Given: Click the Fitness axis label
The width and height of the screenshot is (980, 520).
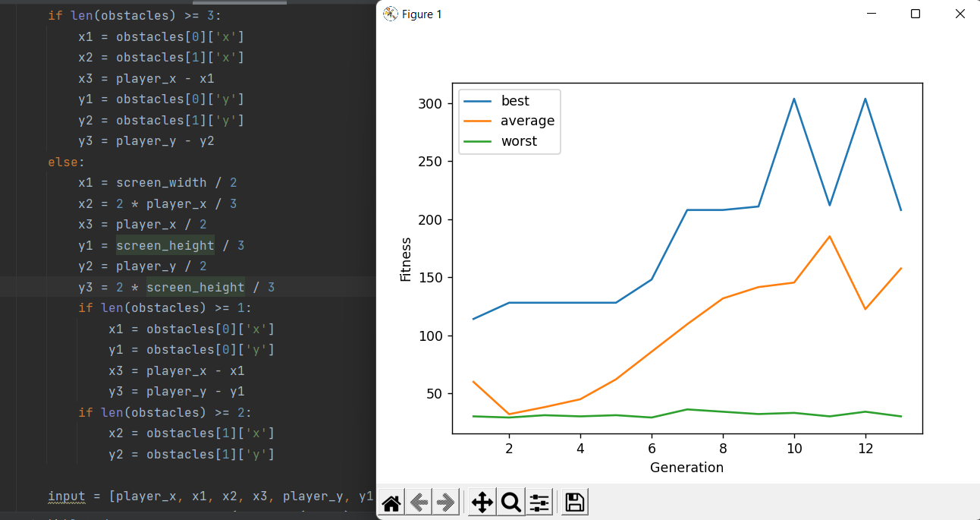Looking at the screenshot, I should (407, 257).
